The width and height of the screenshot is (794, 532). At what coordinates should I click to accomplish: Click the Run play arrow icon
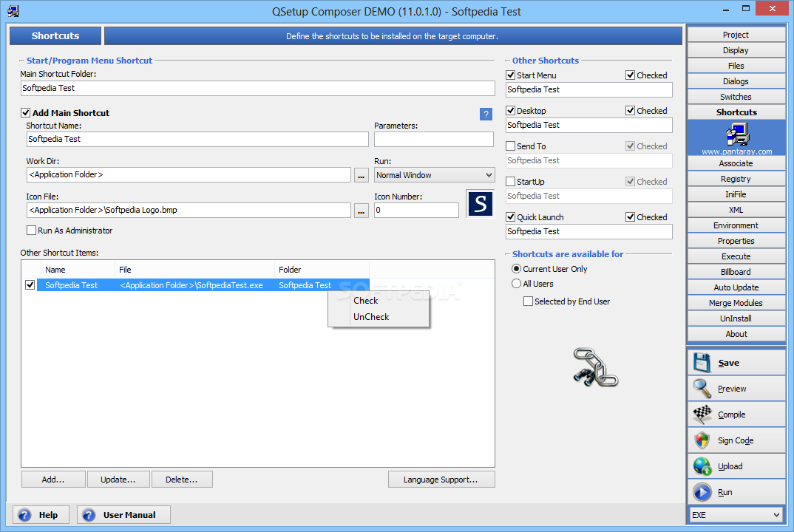pos(702,492)
